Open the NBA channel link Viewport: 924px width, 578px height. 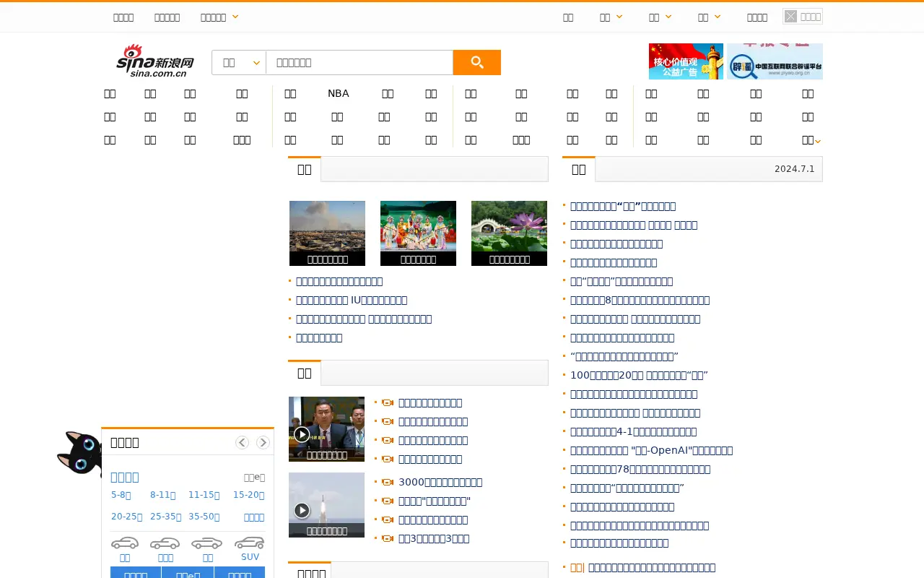tap(338, 93)
